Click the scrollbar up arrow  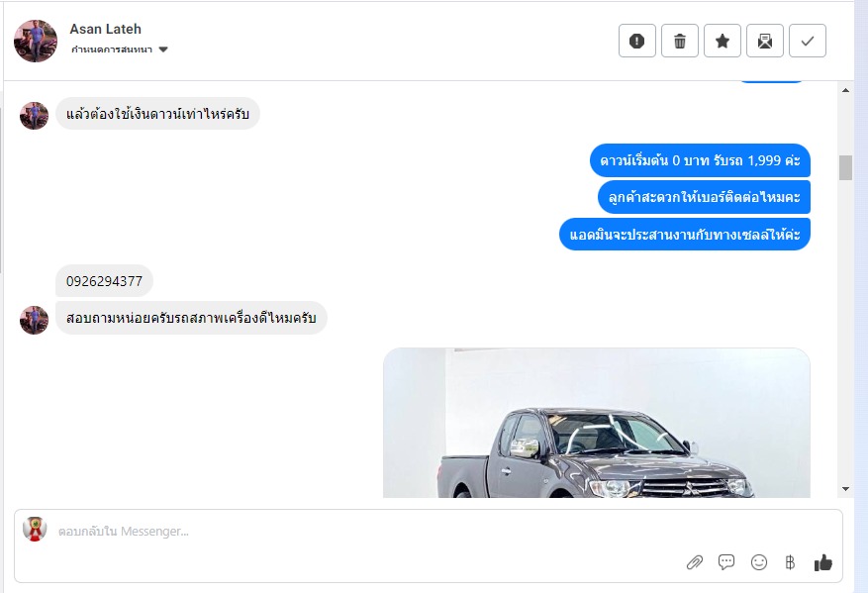click(x=845, y=90)
